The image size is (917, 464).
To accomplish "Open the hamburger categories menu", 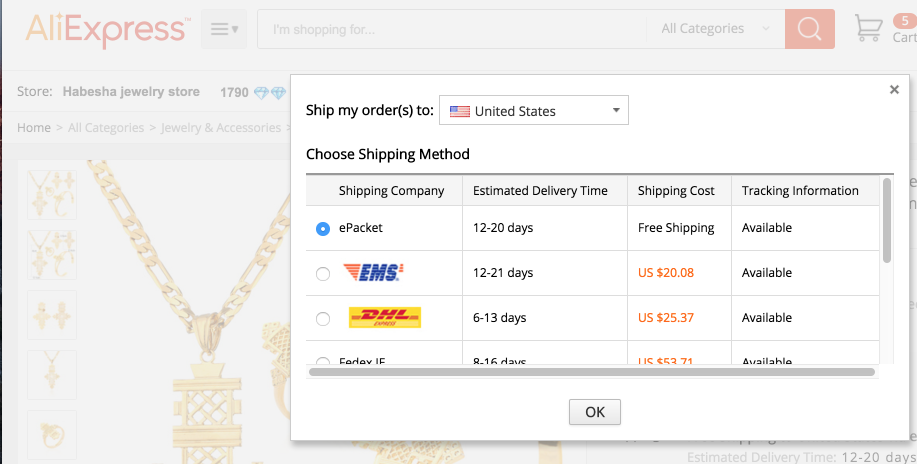I will pos(224,29).
